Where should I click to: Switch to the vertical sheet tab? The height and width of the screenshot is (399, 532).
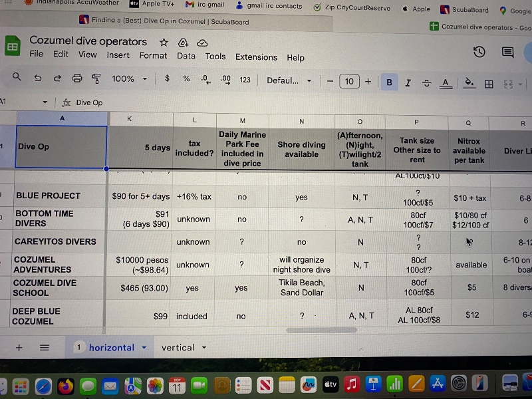[178, 347]
